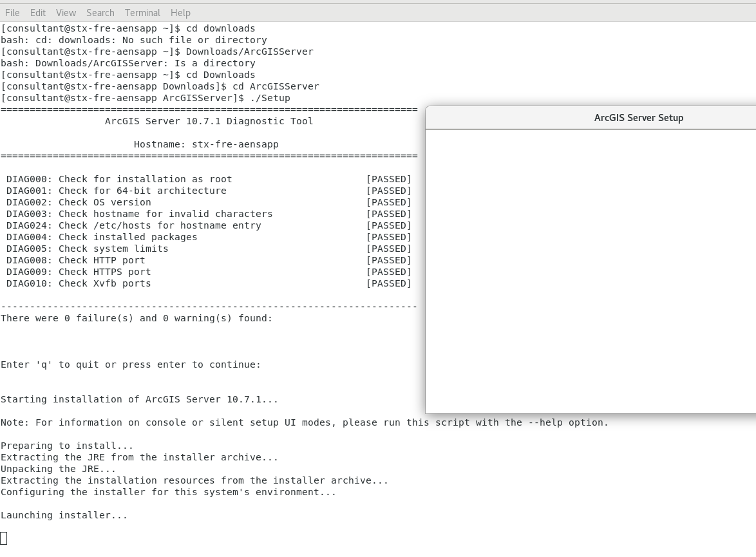The image size is (756, 557).
Task: Click 'bash: Downloads/ArcGISServer: Is a directory' message
Action: click(x=128, y=63)
